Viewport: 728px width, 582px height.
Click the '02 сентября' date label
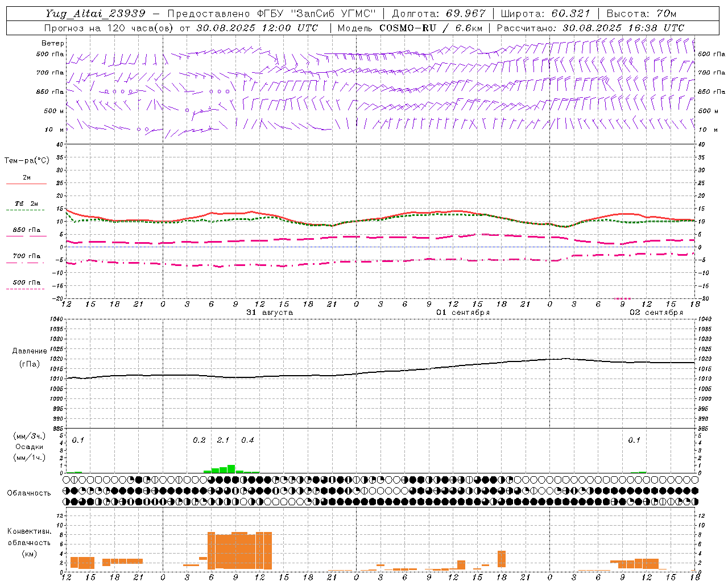656,313
